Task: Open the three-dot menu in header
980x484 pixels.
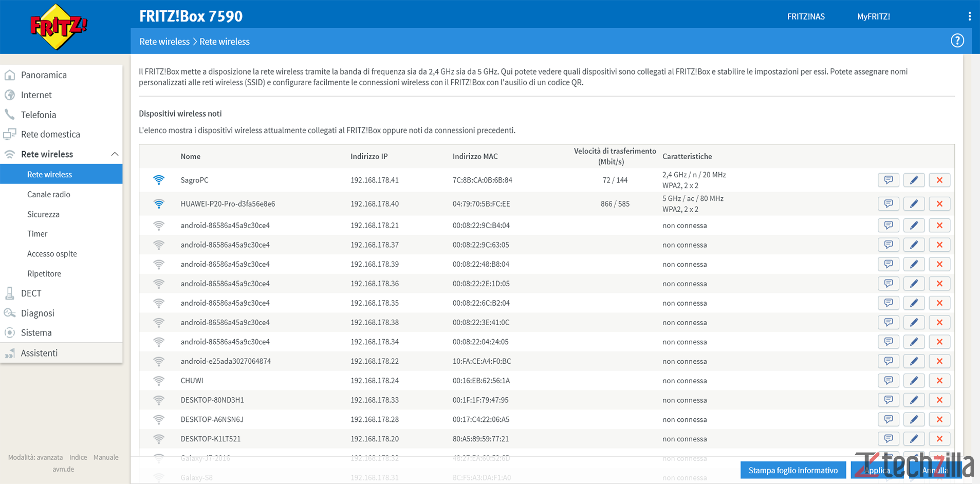Action: click(969, 16)
